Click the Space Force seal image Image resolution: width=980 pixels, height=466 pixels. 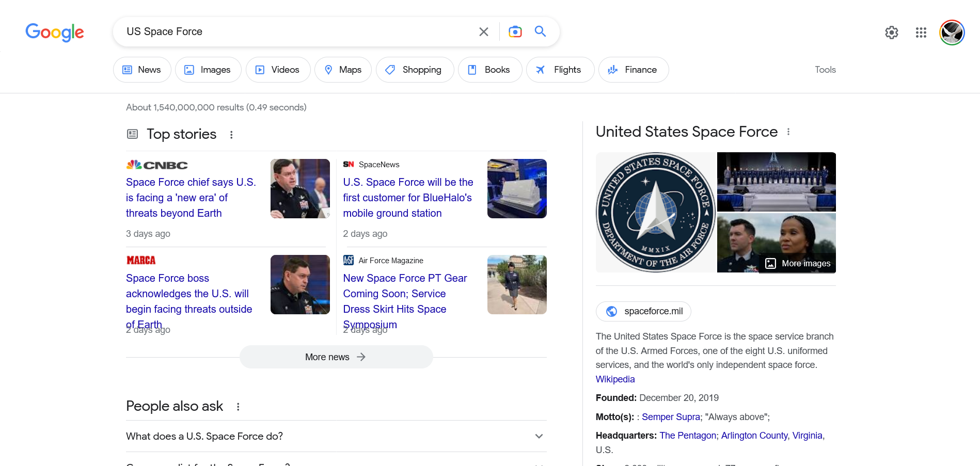655,212
